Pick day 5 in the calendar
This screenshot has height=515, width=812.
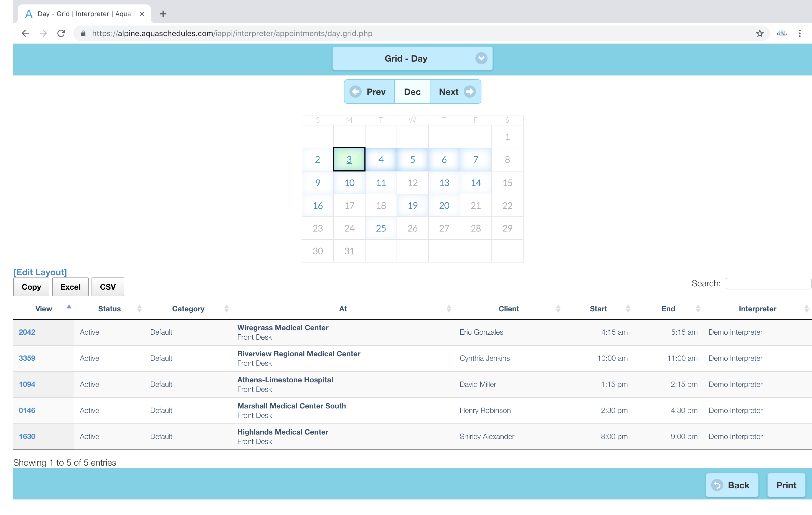point(412,160)
